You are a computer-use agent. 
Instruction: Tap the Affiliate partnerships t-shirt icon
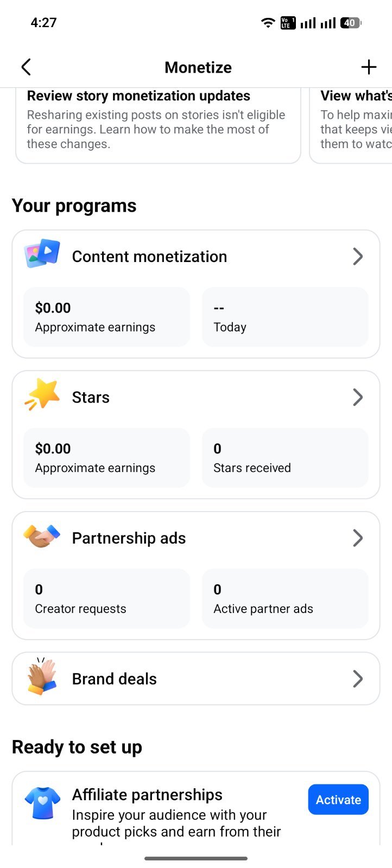(x=42, y=802)
